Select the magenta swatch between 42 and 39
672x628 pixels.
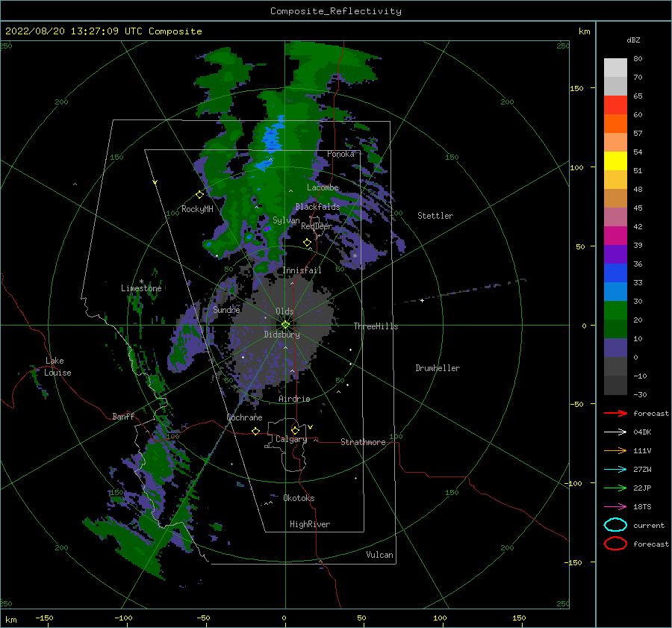615,236
